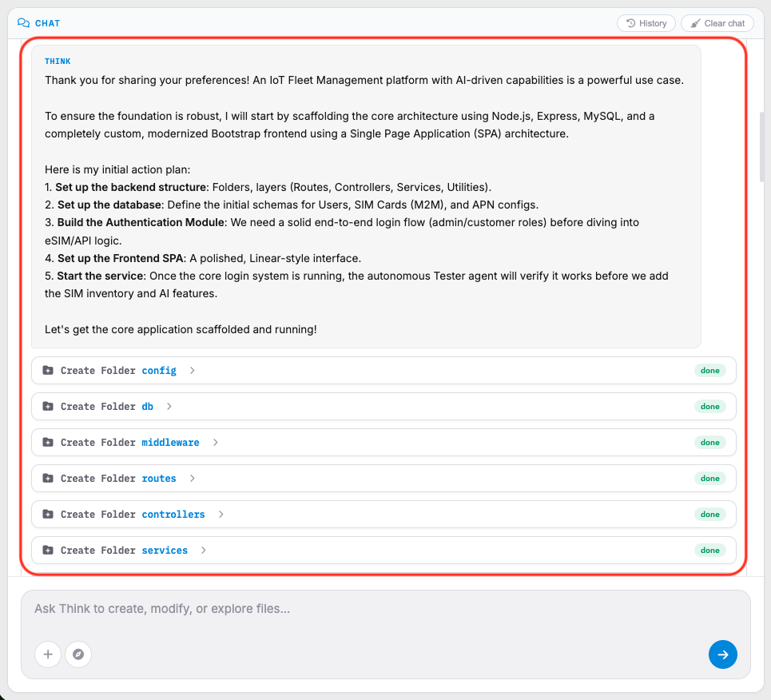Click folder icon on Create Folder middleware row

click(x=48, y=442)
